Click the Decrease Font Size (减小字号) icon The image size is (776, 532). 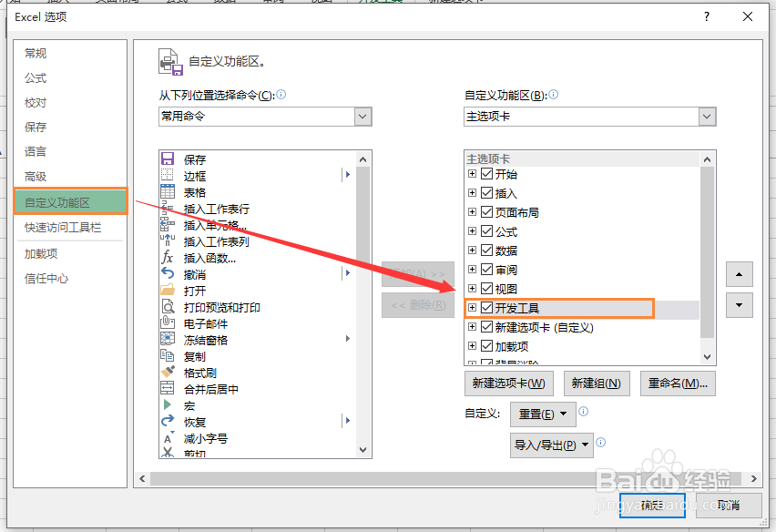168,438
